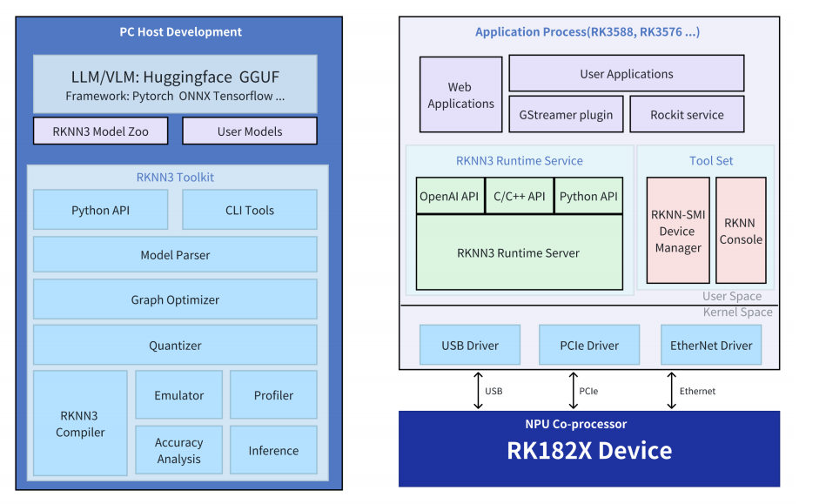The height and width of the screenshot is (504, 826).
Task: Click the Accuracy Analysis block
Action: [179, 450]
